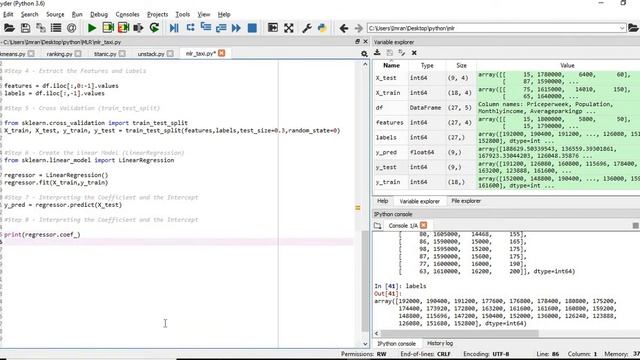The width and height of the screenshot is (640, 360).
Task: Run selection or current line icon
Action: coord(138,28)
